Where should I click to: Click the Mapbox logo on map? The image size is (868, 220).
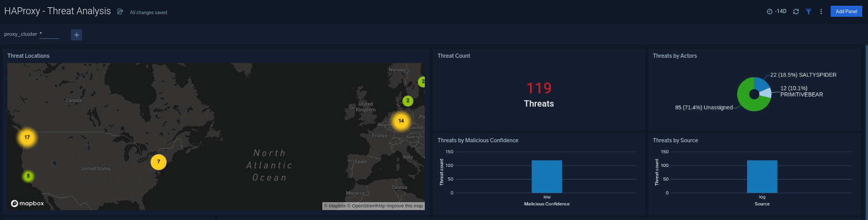[x=28, y=204]
